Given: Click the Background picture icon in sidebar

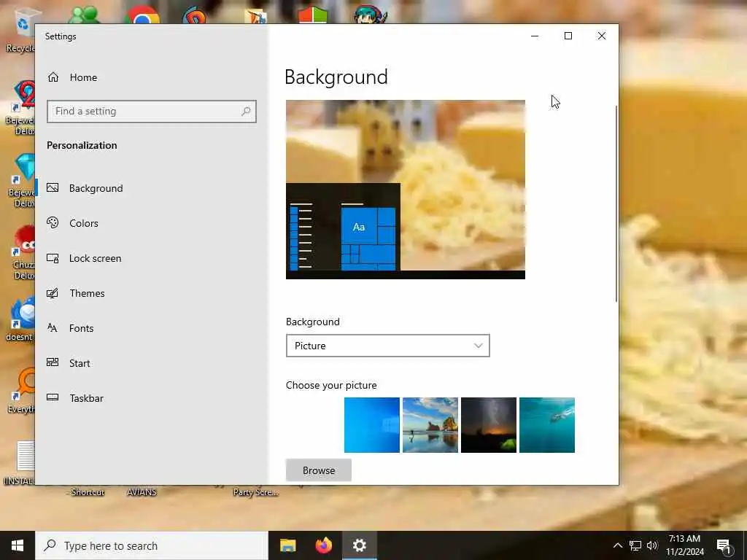Looking at the screenshot, I should click(53, 187).
